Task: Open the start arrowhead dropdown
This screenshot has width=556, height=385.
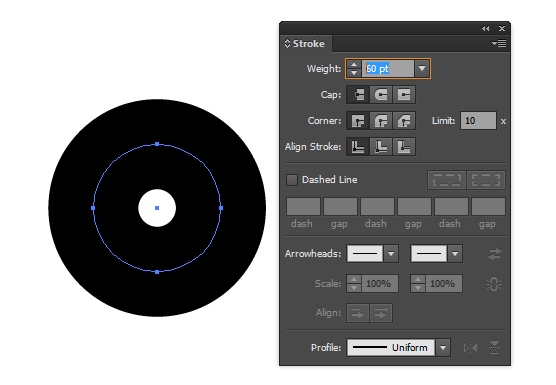Action: point(391,254)
